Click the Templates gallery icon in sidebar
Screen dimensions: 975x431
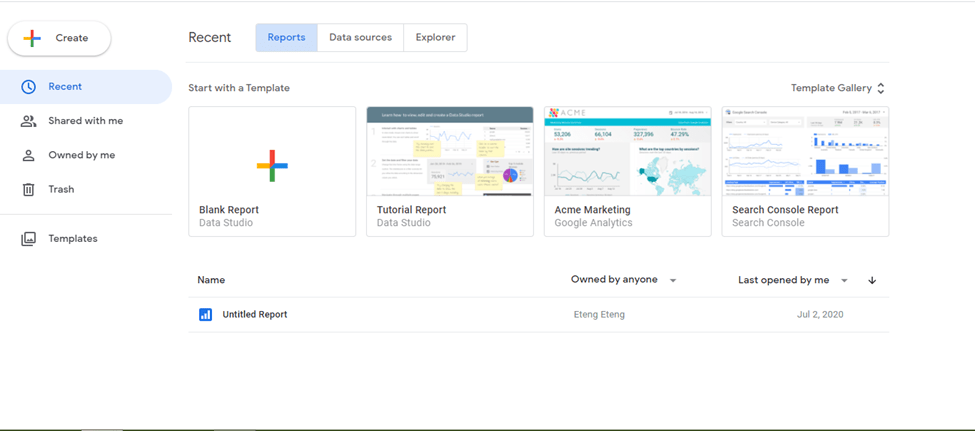click(x=29, y=239)
